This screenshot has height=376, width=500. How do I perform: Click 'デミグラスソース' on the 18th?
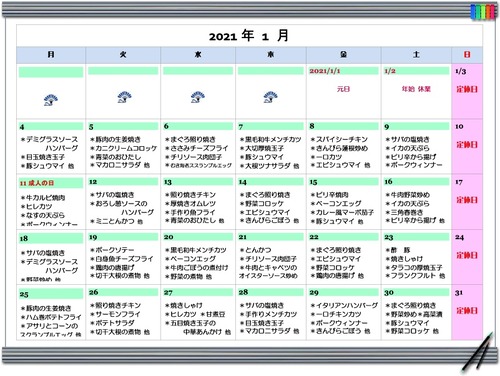pos(52,262)
